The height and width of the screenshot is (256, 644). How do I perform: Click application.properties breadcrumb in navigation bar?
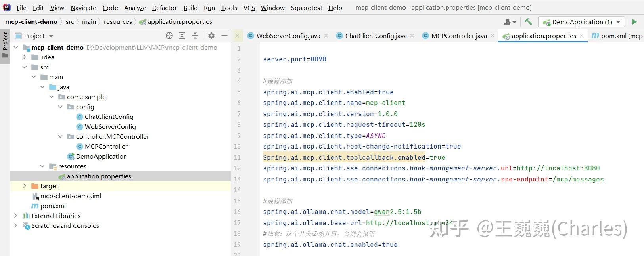coord(176,22)
